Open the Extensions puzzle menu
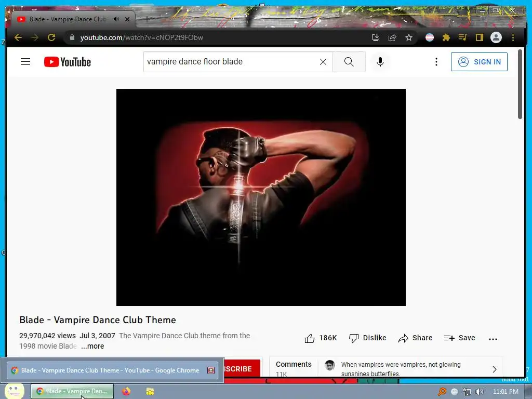Screen dimensions: 532x399 coord(446,37)
